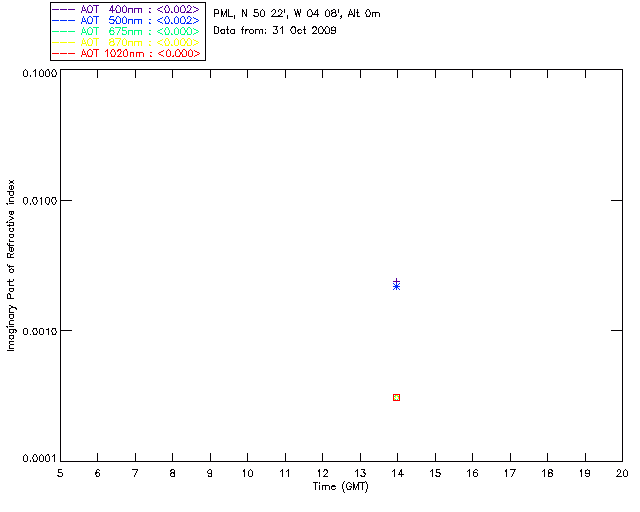Click the x-axis tick label 14
Viewport: 640px width, 512px height.
pos(398,473)
